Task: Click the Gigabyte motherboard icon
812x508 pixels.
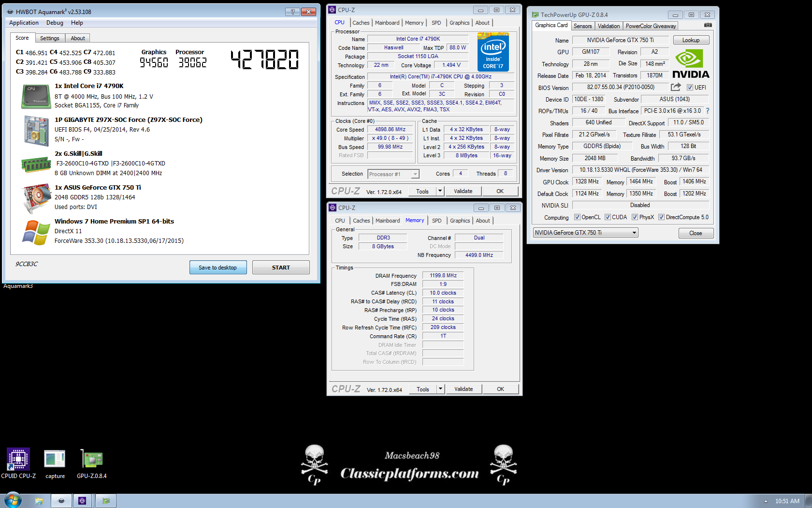Action: [36, 131]
